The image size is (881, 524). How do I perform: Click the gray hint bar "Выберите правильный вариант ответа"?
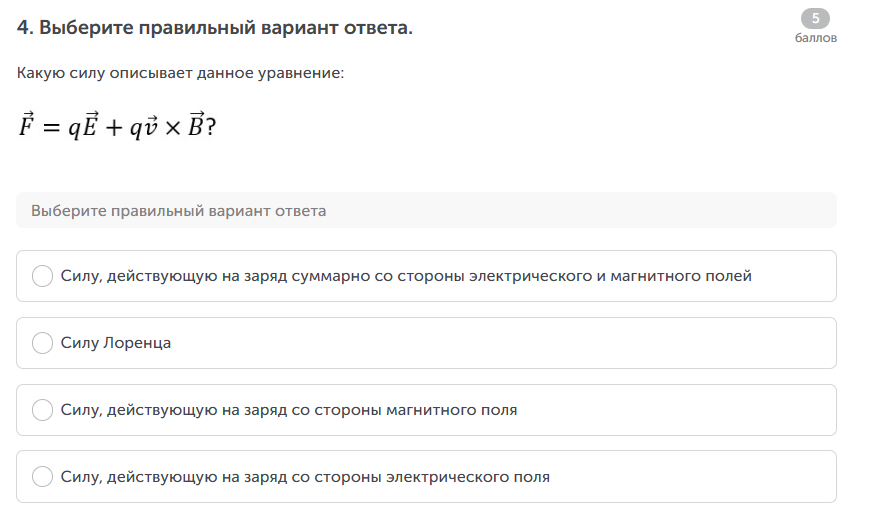pos(426,211)
